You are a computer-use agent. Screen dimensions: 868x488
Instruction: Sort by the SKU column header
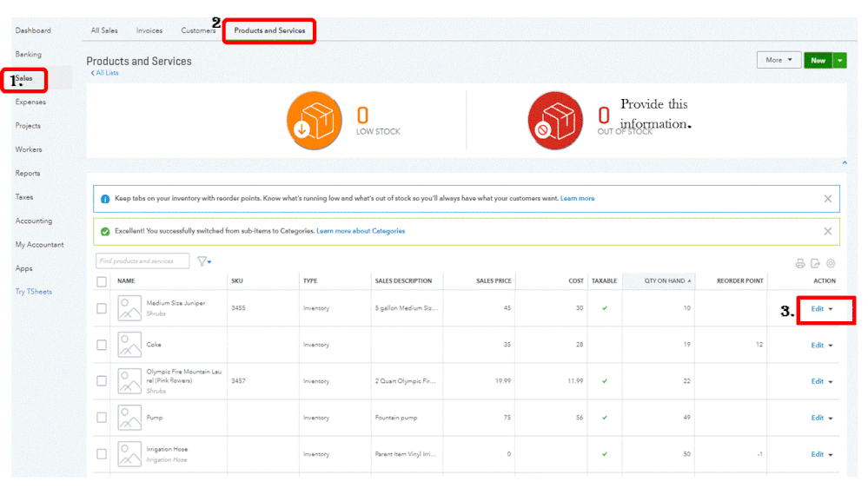click(237, 281)
